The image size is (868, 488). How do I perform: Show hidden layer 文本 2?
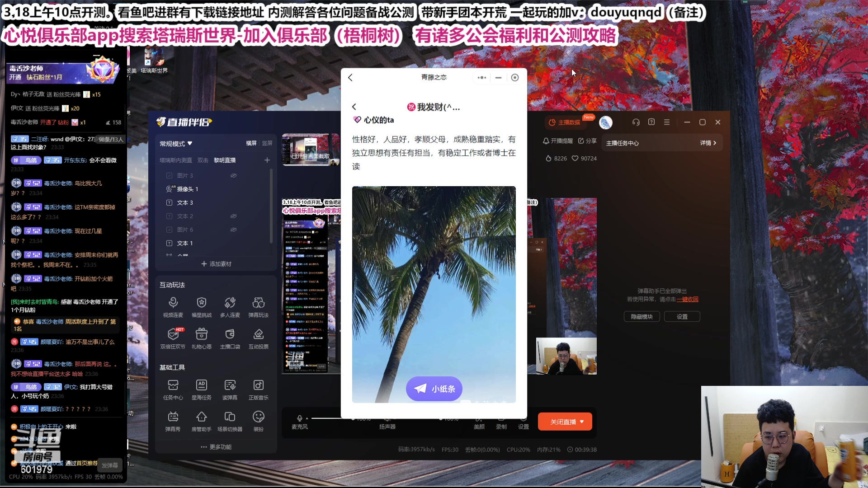click(x=233, y=216)
